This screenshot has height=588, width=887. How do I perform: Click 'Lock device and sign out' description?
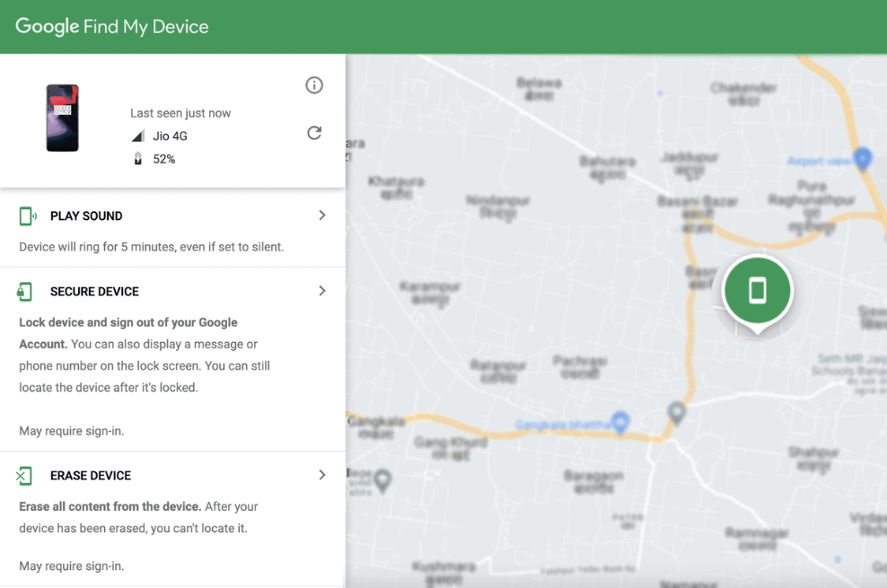145,355
